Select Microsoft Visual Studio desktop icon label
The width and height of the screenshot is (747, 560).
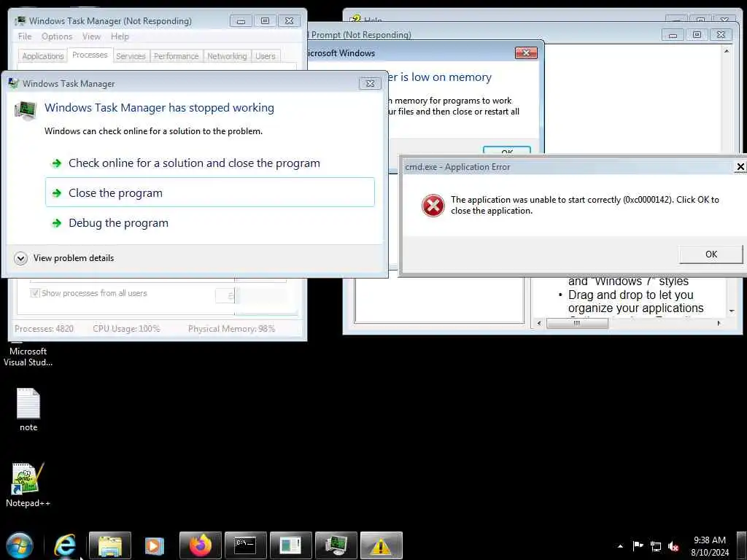28,357
